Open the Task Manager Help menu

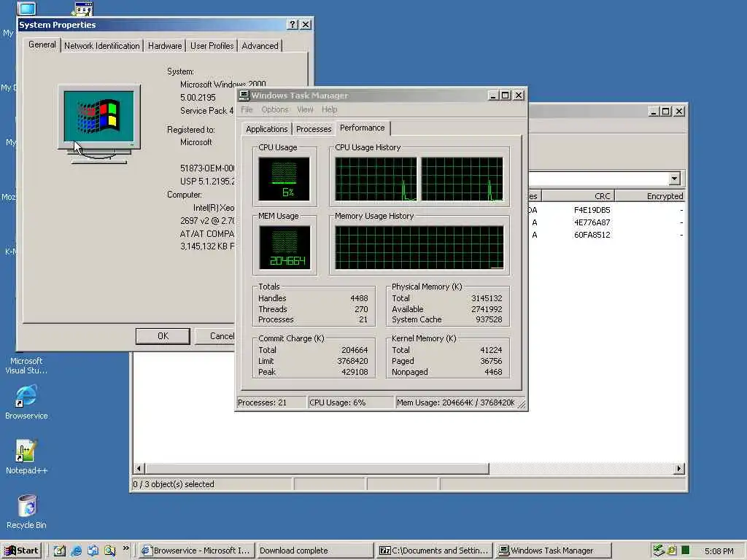click(x=329, y=109)
